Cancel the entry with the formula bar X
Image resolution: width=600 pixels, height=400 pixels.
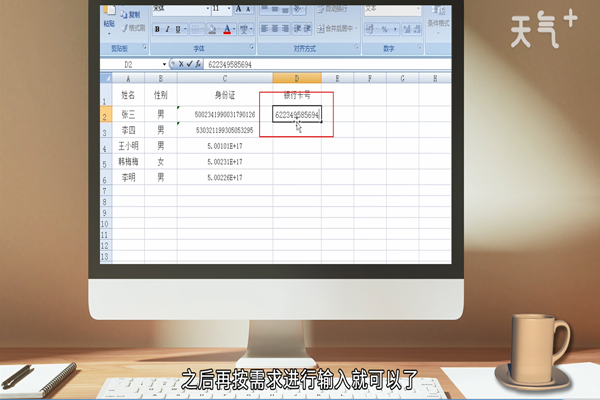(x=181, y=64)
